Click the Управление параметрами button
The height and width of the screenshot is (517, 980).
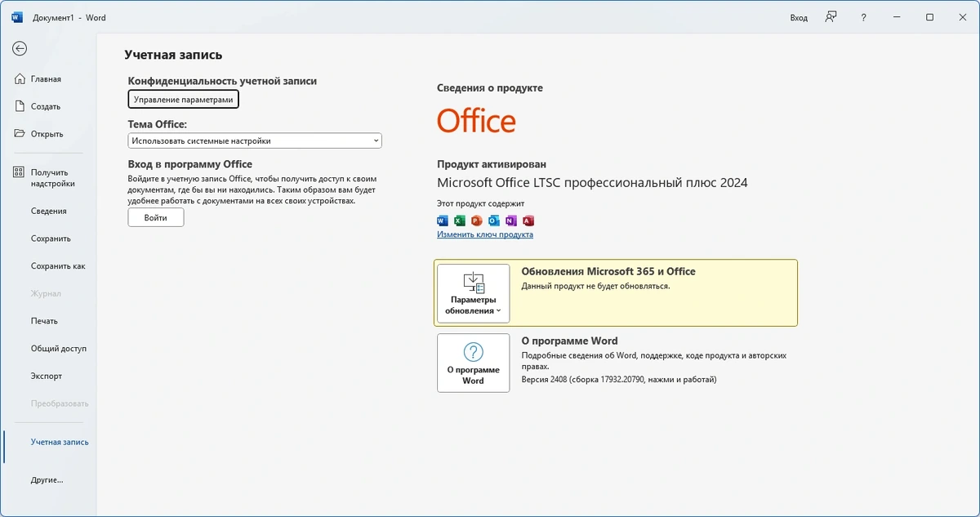pyautogui.click(x=184, y=99)
